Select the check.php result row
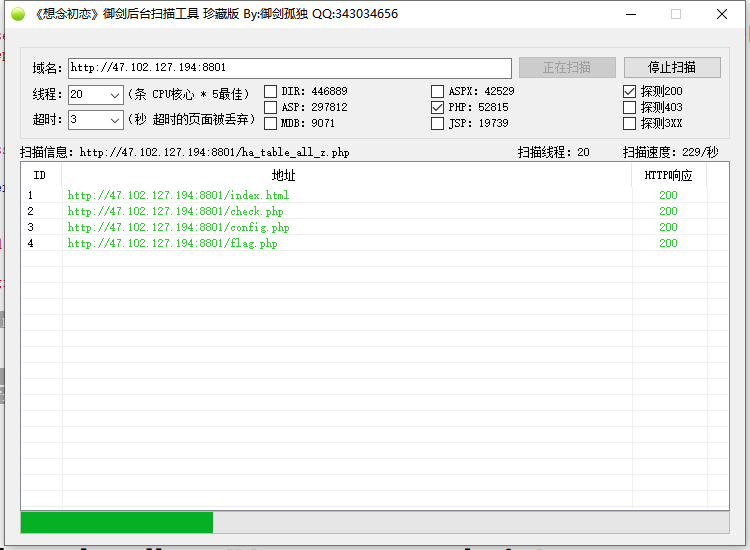This screenshot has height=550, width=750. 375,211
